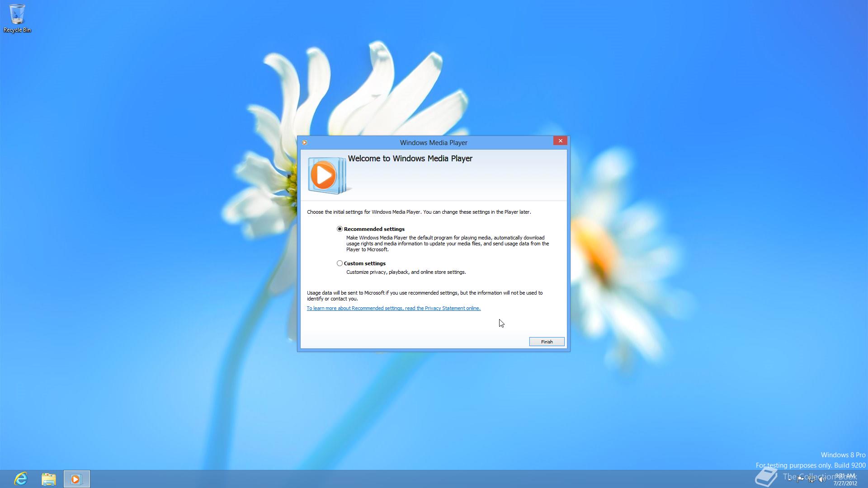This screenshot has height=488, width=868.
Task: Select the Recommended settings radio button
Action: click(x=340, y=229)
